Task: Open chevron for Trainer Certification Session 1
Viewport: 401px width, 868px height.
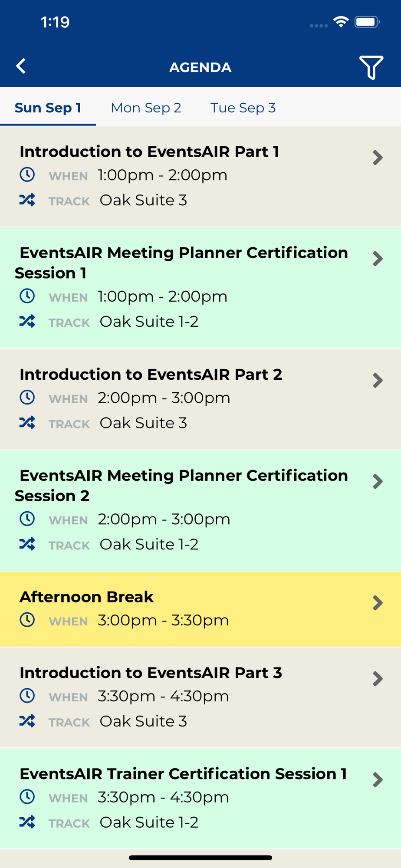Action: coord(378,780)
